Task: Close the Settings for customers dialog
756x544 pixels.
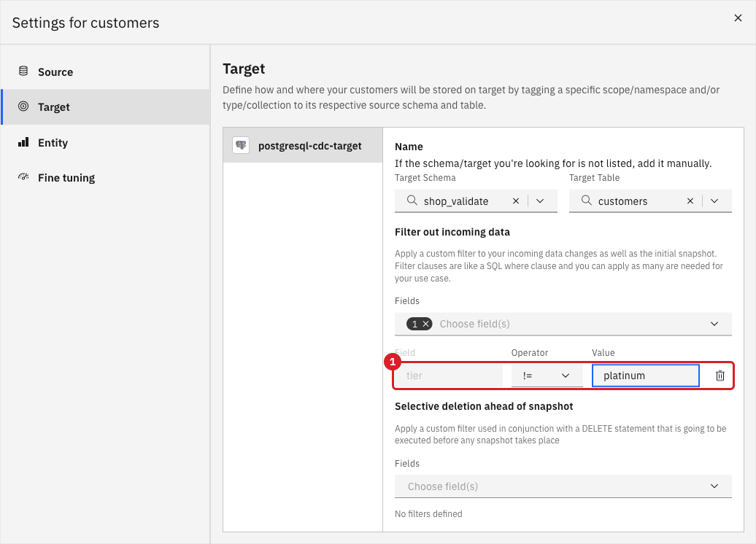Action: [738, 18]
